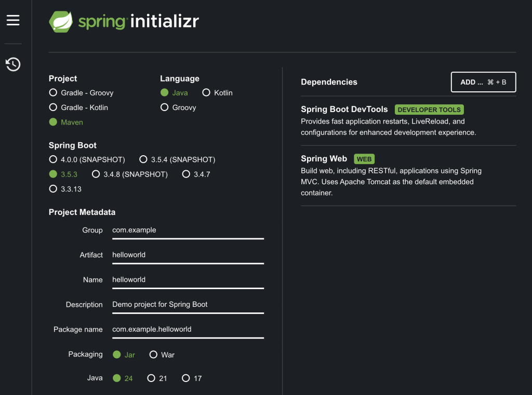The height and width of the screenshot is (395, 532).
Task: Open the history clock icon
Action: click(x=13, y=64)
